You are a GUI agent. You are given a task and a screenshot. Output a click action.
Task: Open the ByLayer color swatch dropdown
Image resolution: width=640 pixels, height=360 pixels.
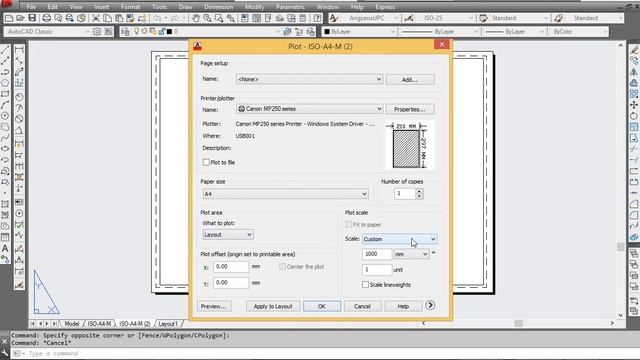(360, 31)
